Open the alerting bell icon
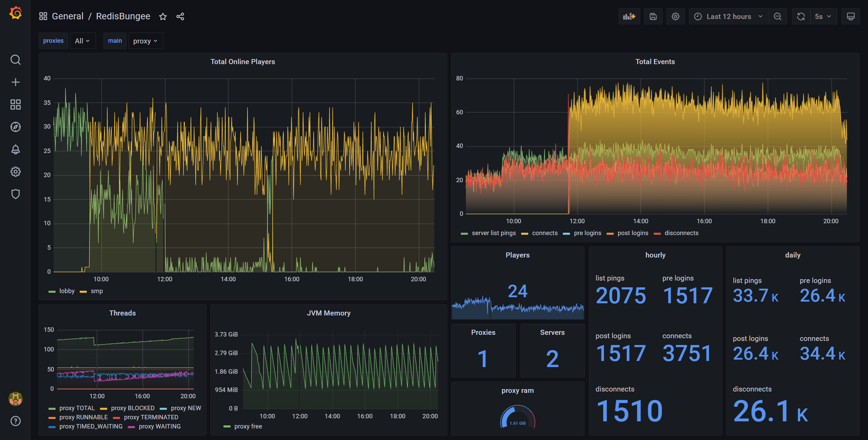Image resolution: width=868 pixels, height=440 pixels. [15, 149]
